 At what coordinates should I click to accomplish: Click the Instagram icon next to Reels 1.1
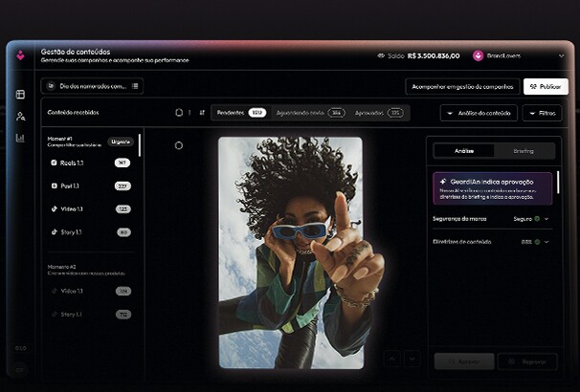(x=54, y=163)
